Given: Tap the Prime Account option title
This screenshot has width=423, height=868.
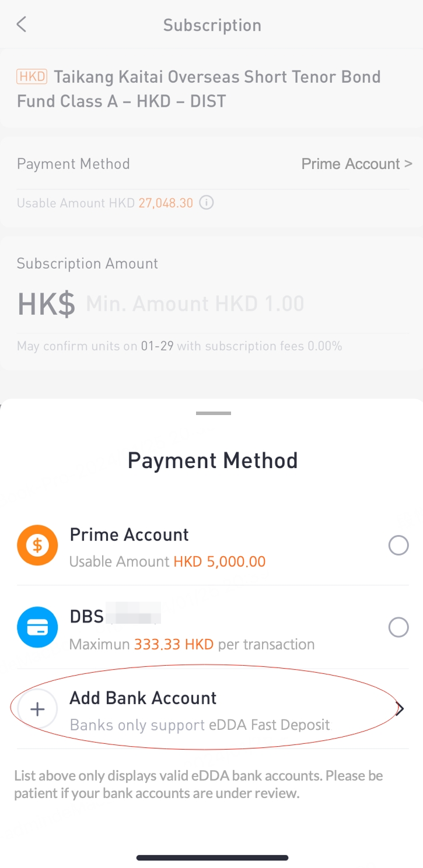Looking at the screenshot, I should tap(129, 535).
